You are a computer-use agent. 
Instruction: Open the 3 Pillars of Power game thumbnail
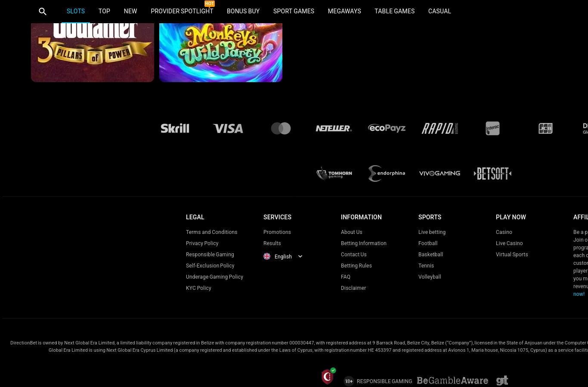pyautogui.click(x=93, y=52)
